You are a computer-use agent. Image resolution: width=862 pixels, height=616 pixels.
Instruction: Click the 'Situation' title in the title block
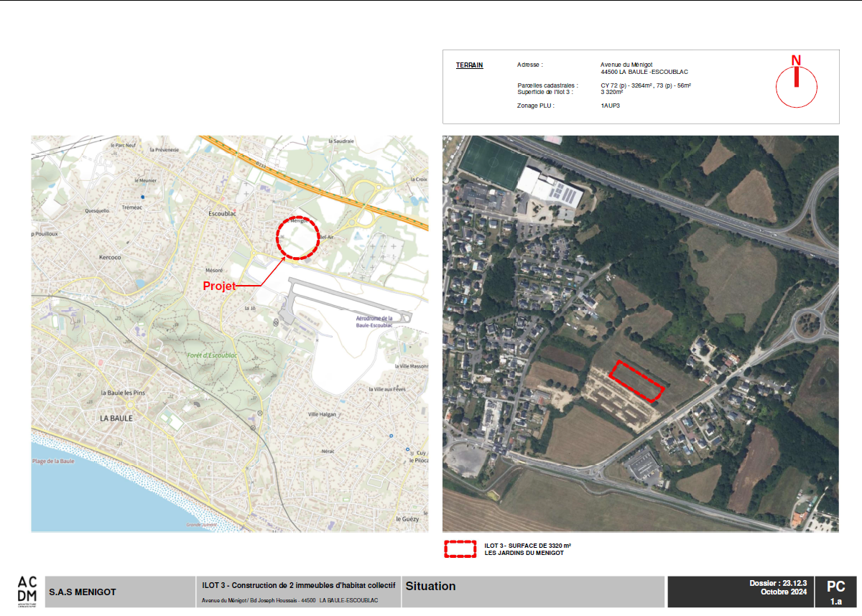(x=430, y=586)
